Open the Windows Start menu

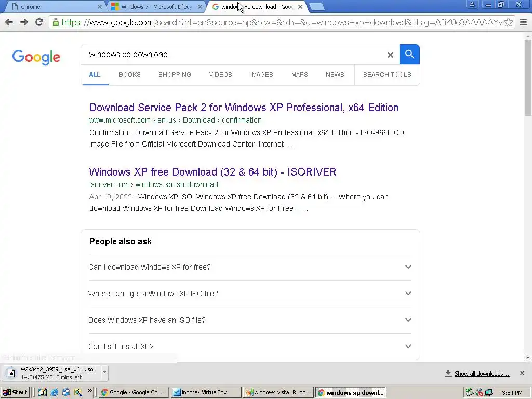pos(15,393)
